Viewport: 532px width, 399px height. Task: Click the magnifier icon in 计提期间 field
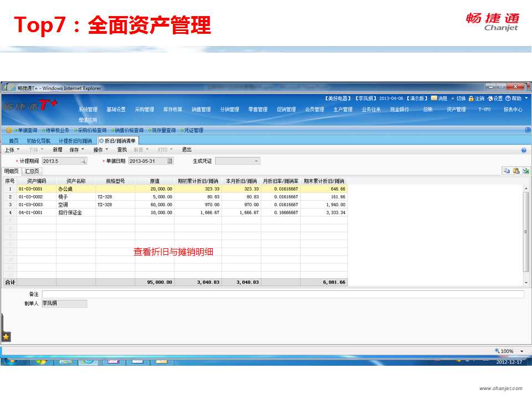pyautogui.click(x=83, y=161)
